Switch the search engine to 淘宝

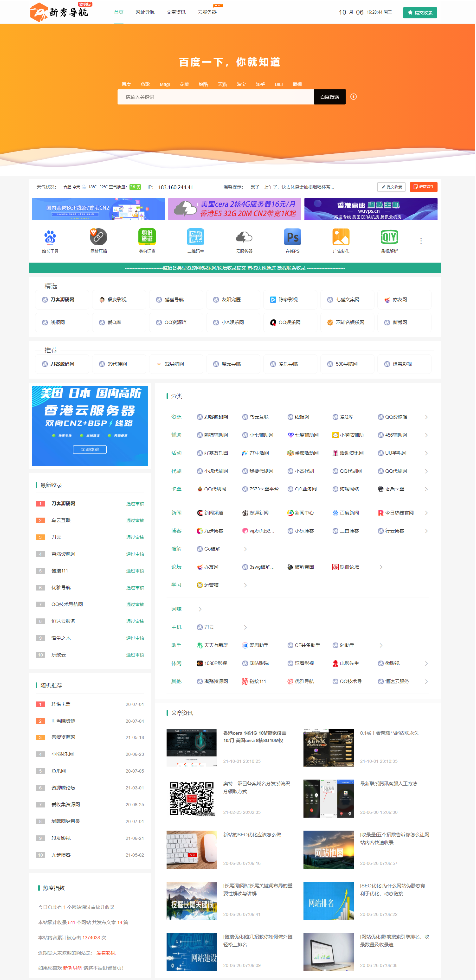(x=241, y=85)
